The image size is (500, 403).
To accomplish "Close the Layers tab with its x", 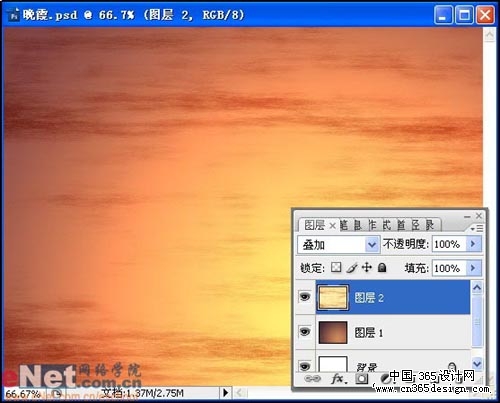I will coord(332,226).
